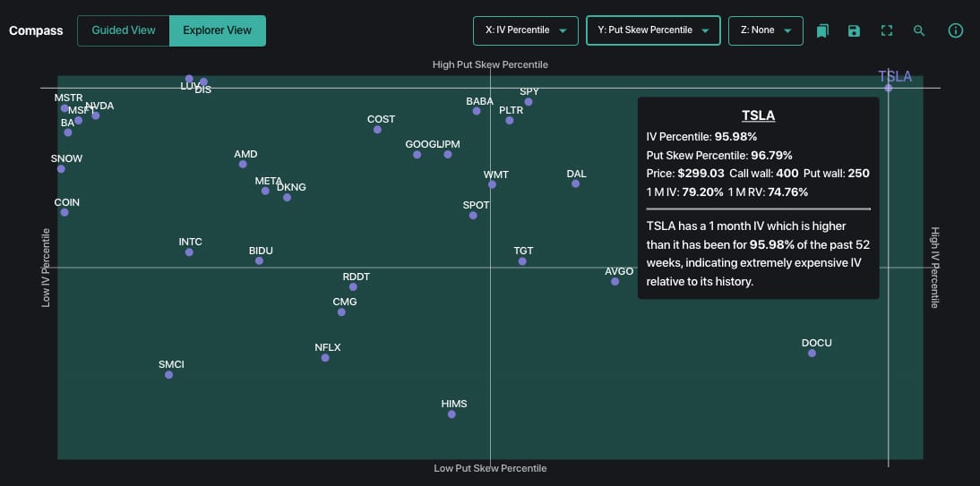This screenshot has height=486, width=980.
Task: Click the RDDT data point
Action: tap(353, 287)
